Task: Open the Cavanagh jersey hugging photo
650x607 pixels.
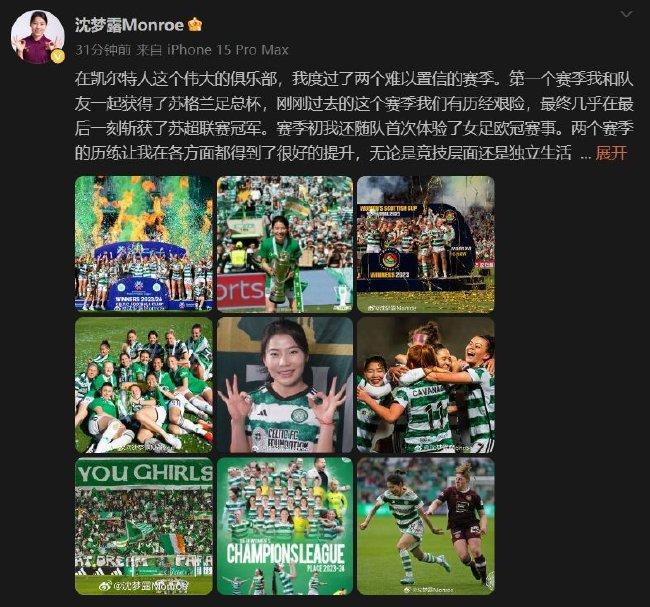Action: [426, 385]
